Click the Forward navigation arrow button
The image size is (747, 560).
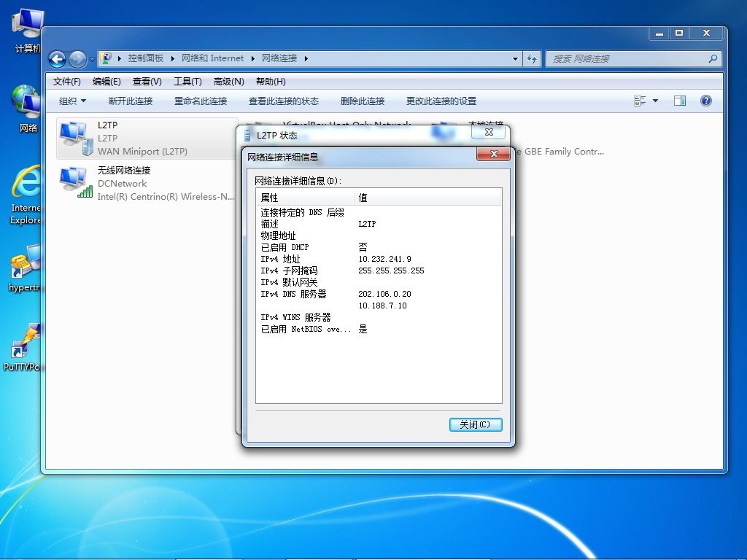pos(77,60)
